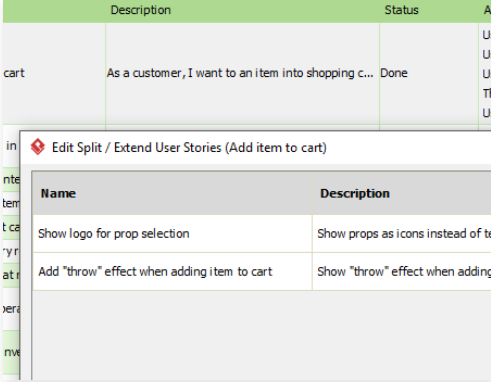
Task: Click empty area below the stories list
Action: (262, 335)
